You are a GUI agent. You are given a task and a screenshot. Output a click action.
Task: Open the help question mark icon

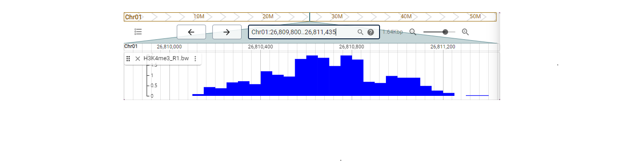[371, 32]
